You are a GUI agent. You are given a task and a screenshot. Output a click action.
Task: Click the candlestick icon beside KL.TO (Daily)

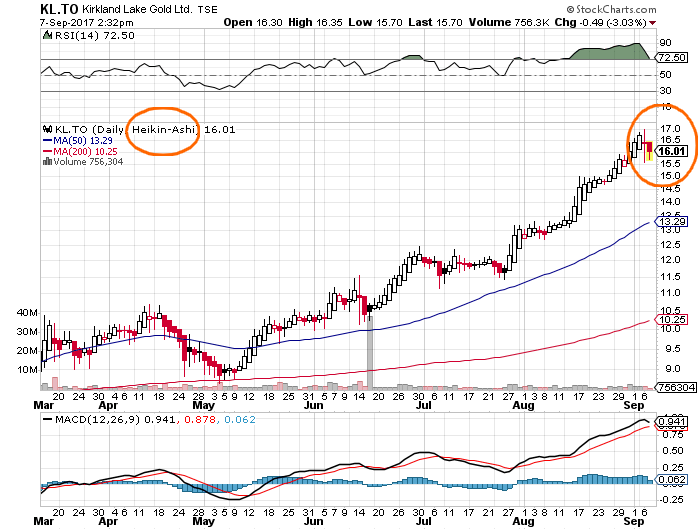[x=47, y=129]
